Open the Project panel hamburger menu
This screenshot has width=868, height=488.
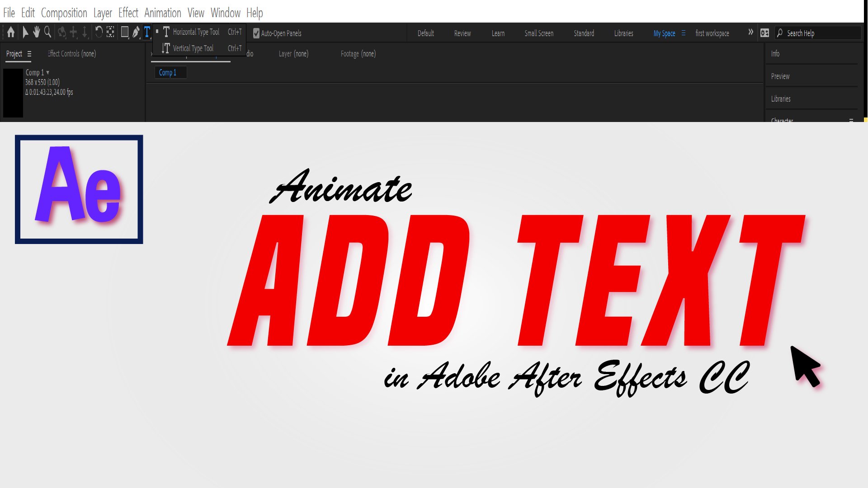(x=29, y=54)
